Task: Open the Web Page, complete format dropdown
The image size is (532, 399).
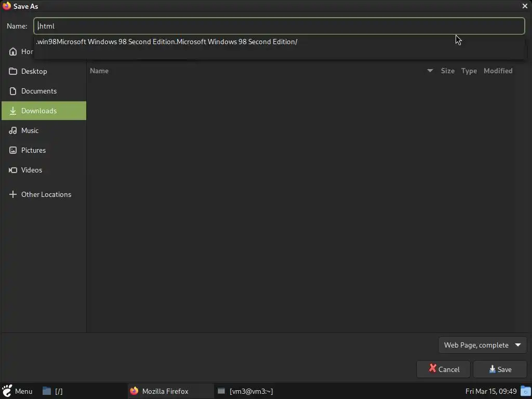Action: pos(483,345)
